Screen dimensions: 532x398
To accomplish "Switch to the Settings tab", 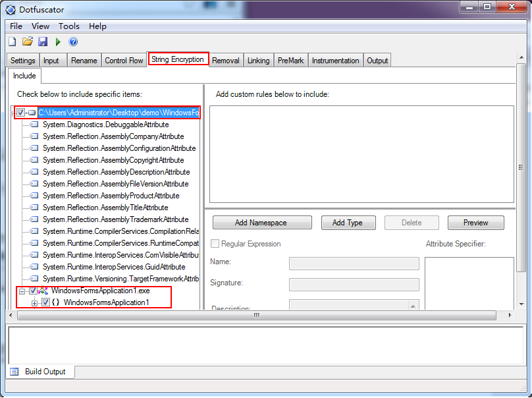I will [x=23, y=61].
